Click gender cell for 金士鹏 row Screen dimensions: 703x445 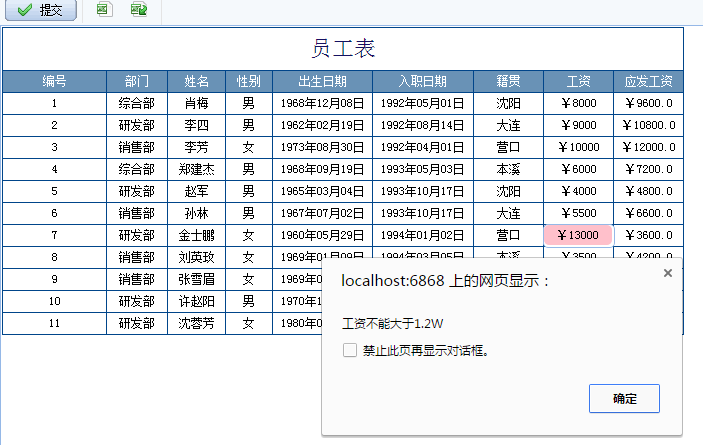pyautogui.click(x=249, y=235)
